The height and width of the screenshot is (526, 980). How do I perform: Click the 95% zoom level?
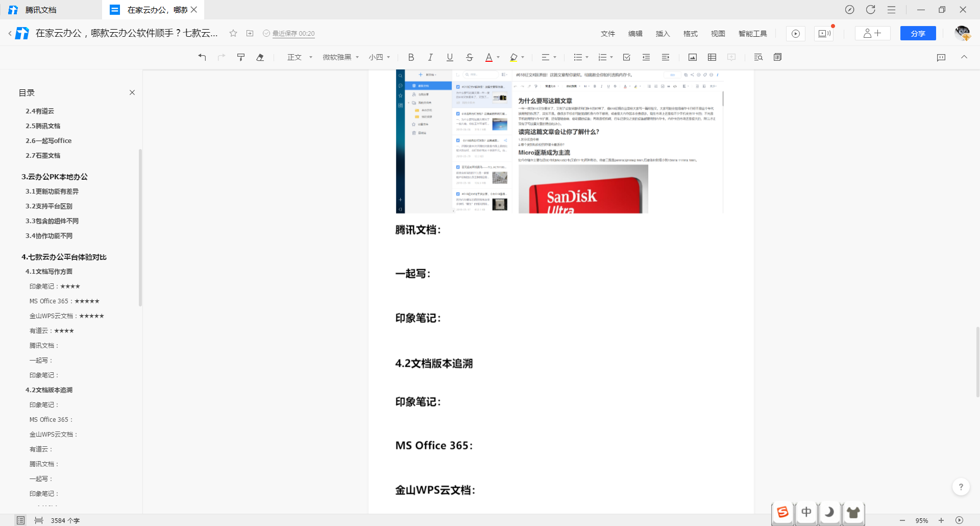[x=922, y=520]
